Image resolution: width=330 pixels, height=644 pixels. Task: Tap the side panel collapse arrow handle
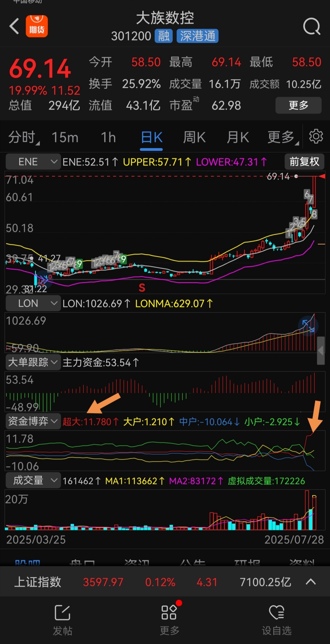[321, 351]
